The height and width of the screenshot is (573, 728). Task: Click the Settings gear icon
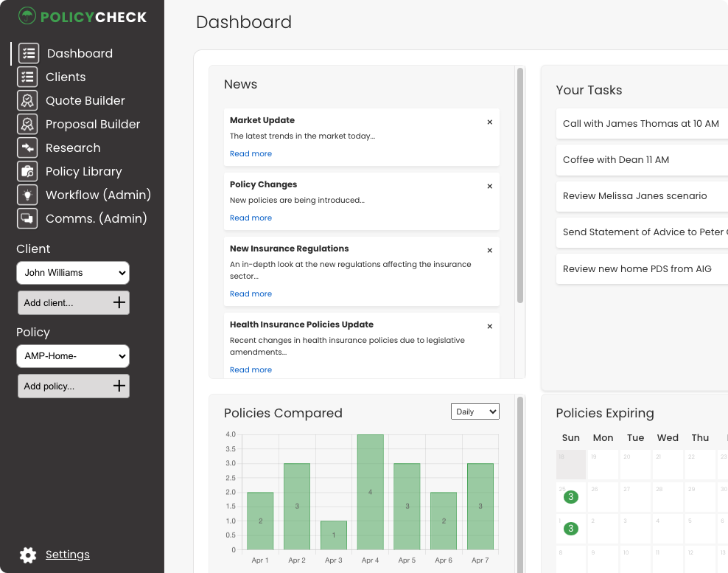[x=28, y=555]
